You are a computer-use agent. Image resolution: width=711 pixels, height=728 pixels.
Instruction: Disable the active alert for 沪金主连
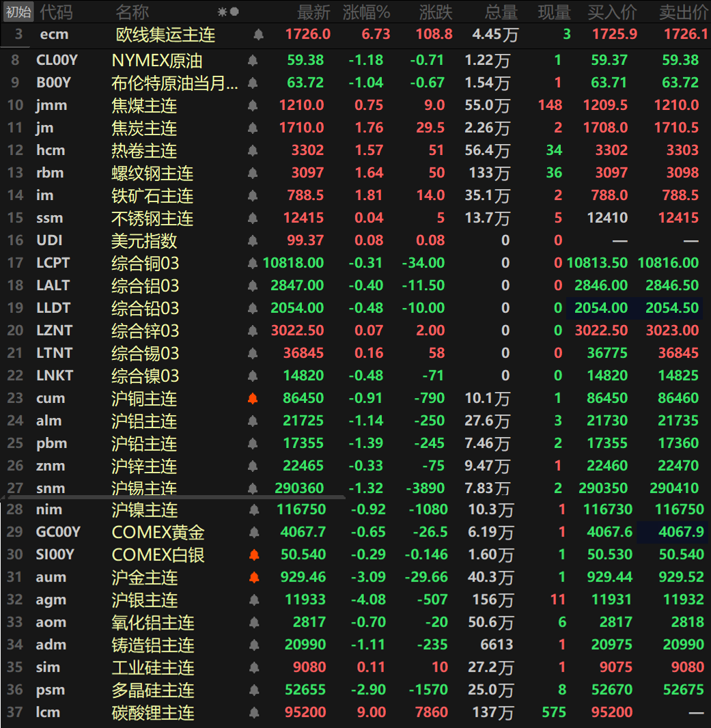tap(252, 577)
